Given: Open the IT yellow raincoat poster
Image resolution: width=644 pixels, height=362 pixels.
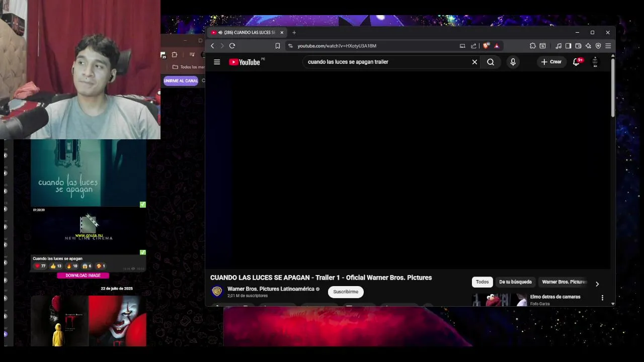Looking at the screenshot, I should [x=60, y=321].
